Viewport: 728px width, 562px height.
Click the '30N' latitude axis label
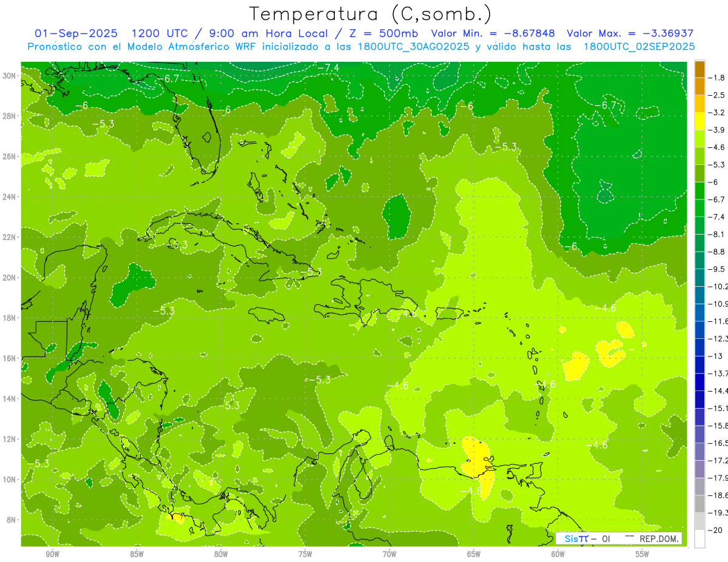click(10, 76)
